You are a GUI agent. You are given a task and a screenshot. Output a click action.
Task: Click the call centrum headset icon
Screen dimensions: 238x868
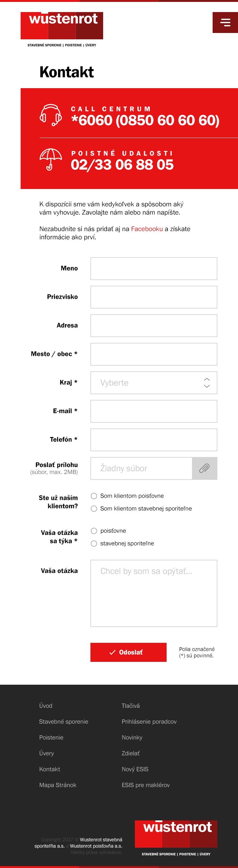50,115
